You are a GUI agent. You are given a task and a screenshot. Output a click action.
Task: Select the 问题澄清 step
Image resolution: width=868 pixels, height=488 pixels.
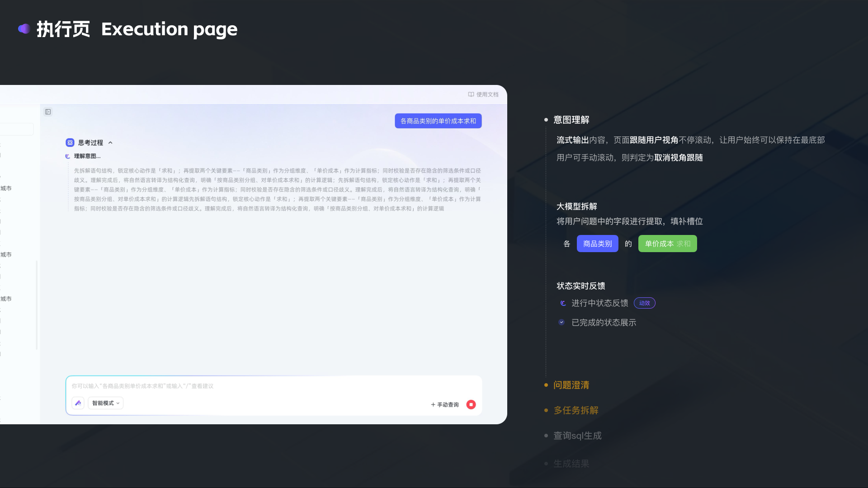571,385
